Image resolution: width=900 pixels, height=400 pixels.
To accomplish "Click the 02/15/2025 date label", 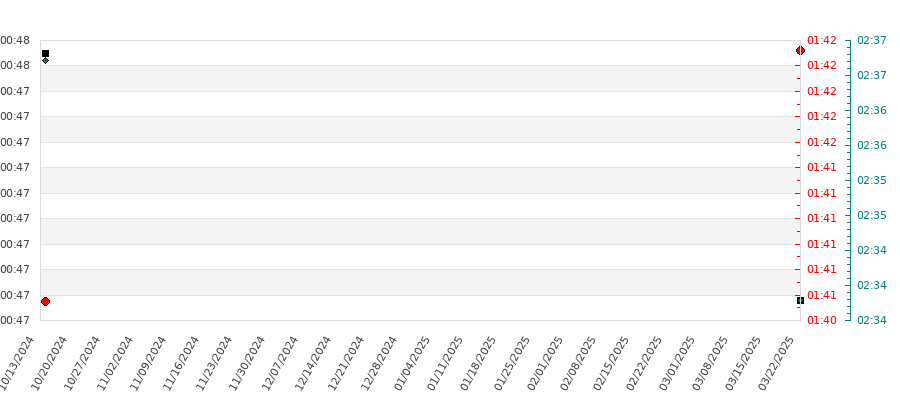I will [611, 363].
